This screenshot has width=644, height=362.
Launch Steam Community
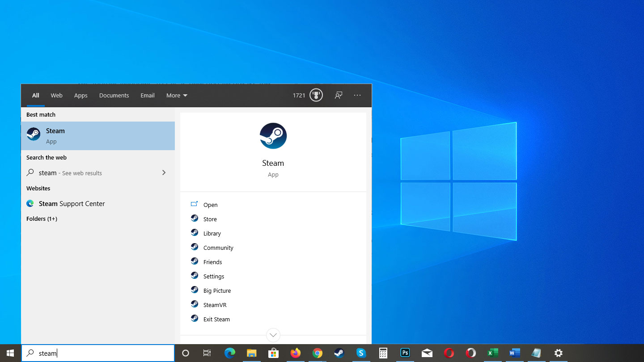[218, 247]
